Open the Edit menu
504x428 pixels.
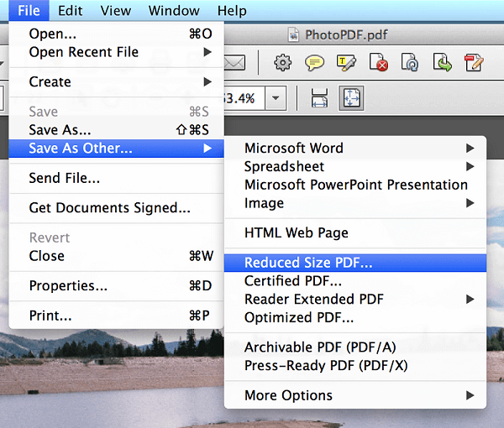click(x=70, y=11)
